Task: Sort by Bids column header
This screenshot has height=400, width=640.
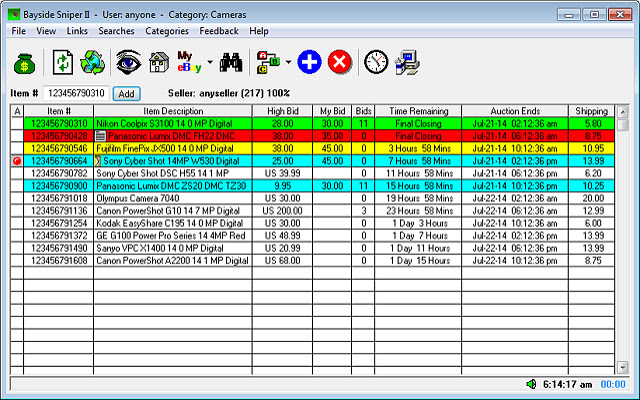Action: [363, 111]
